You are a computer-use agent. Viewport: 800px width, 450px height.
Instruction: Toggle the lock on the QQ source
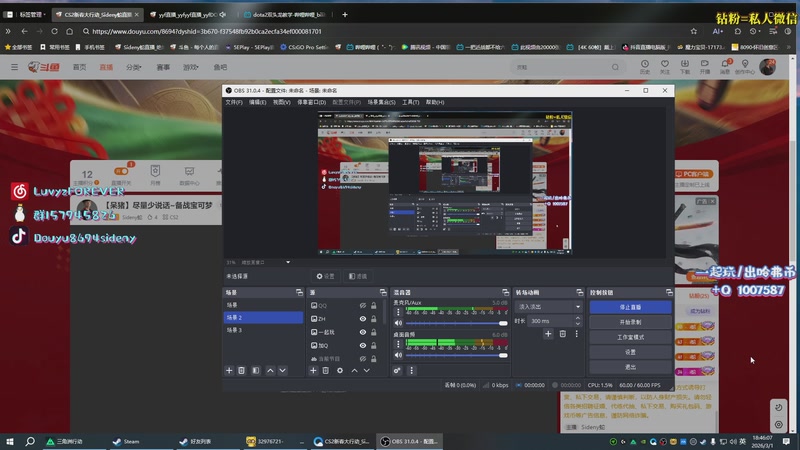pos(373,306)
